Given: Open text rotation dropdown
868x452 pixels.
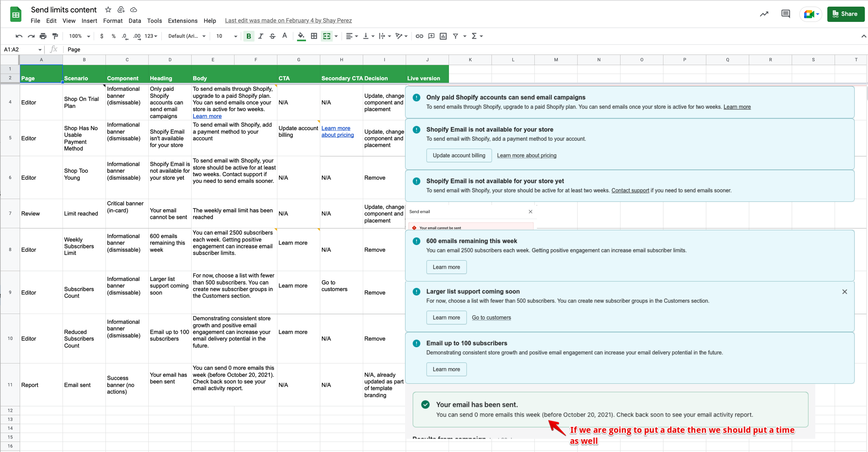Looking at the screenshot, I should [x=401, y=36].
